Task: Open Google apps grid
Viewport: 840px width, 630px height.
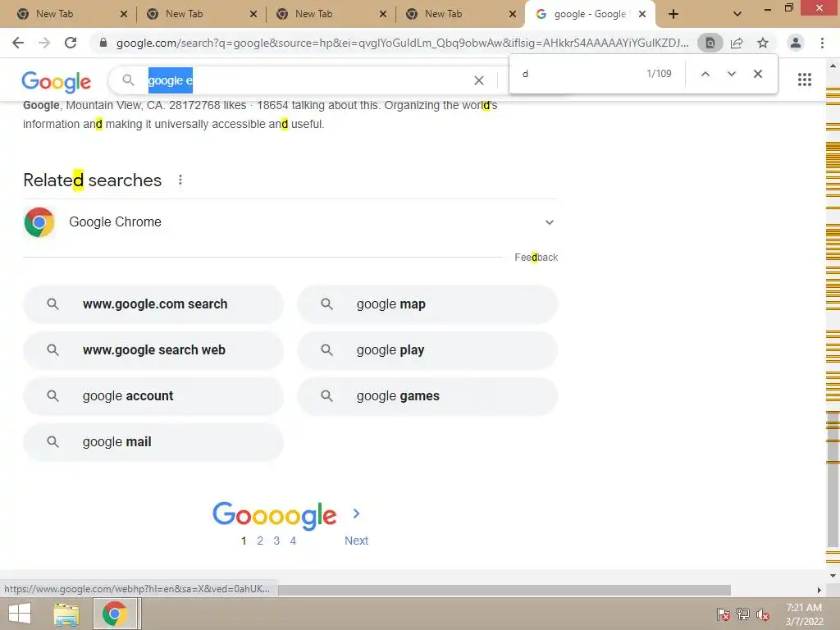Action: click(805, 80)
